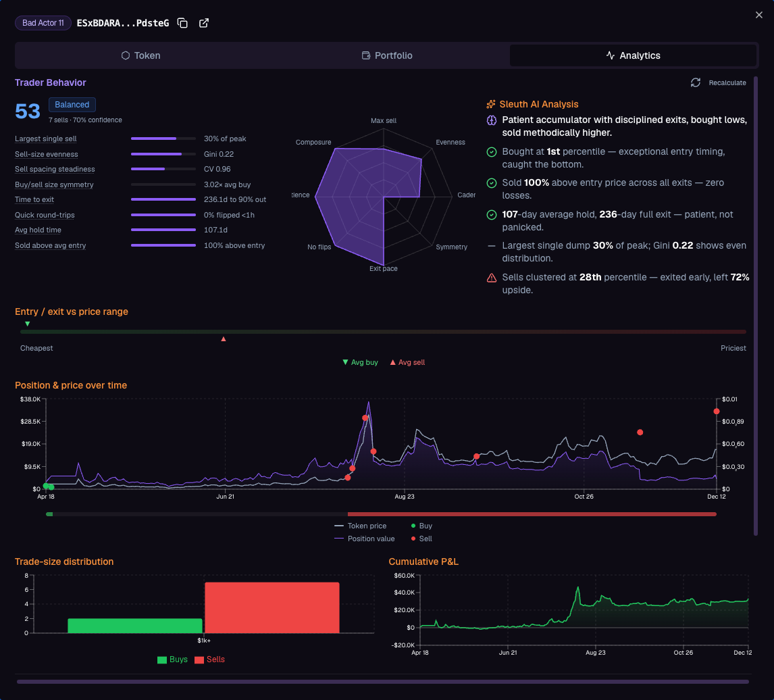
Task: Click the Sell spacing steadiness progress bar
Action: pyautogui.click(x=163, y=169)
